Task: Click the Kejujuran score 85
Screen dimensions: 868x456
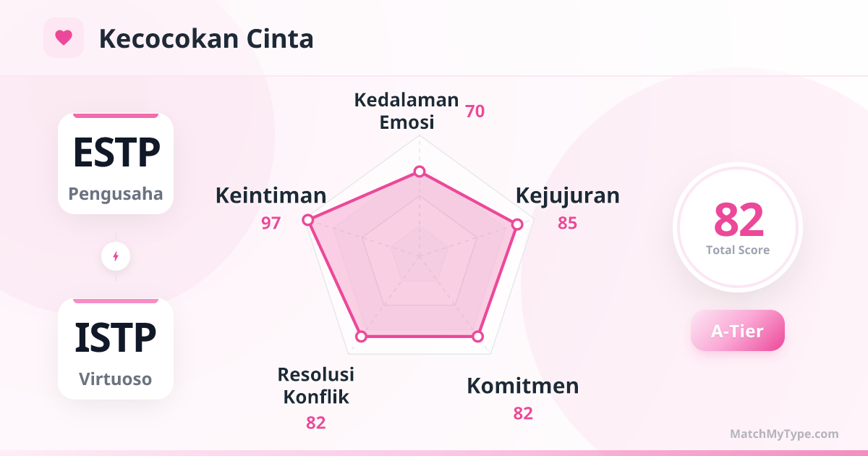Action: [567, 223]
